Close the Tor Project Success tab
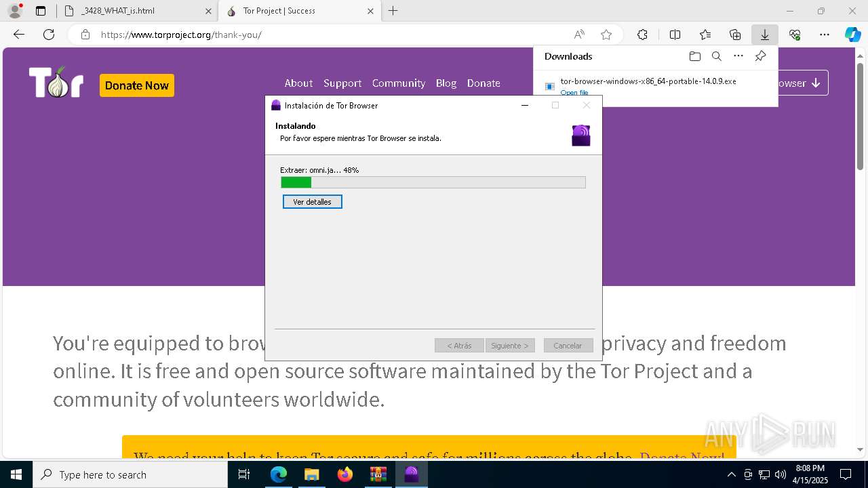The height and width of the screenshot is (488, 868). click(x=370, y=11)
